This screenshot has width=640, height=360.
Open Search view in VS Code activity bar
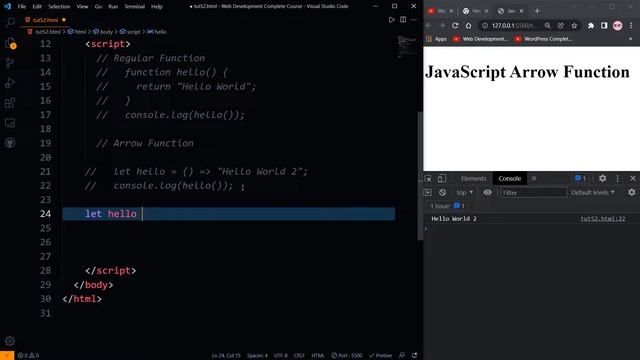point(10,22)
